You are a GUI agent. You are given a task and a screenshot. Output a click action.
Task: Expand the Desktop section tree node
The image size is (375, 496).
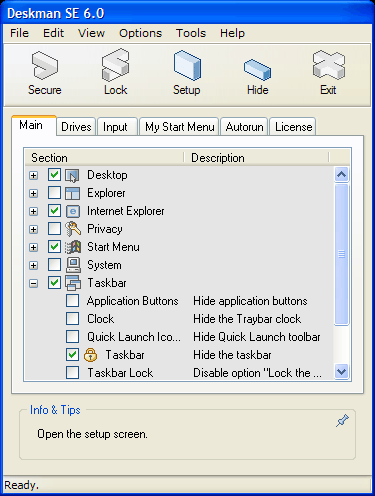click(x=33, y=175)
